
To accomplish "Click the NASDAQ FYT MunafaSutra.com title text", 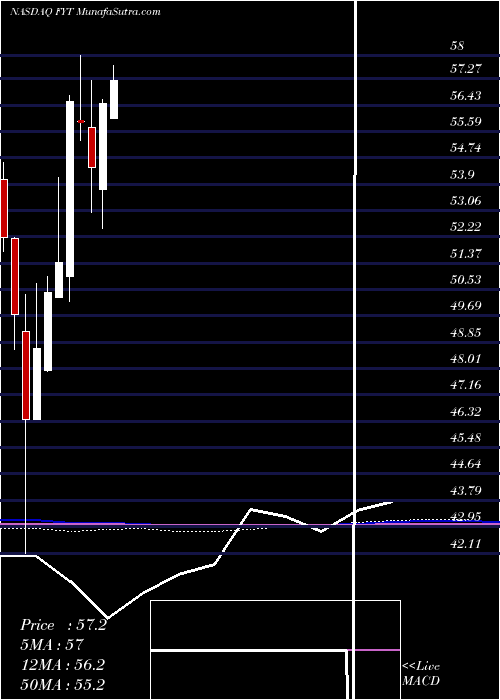I will (x=85, y=12).
